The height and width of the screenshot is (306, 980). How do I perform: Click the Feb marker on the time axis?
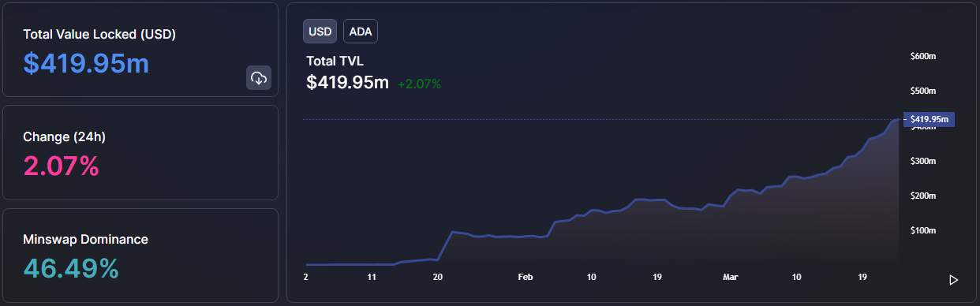pyautogui.click(x=526, y=278)
